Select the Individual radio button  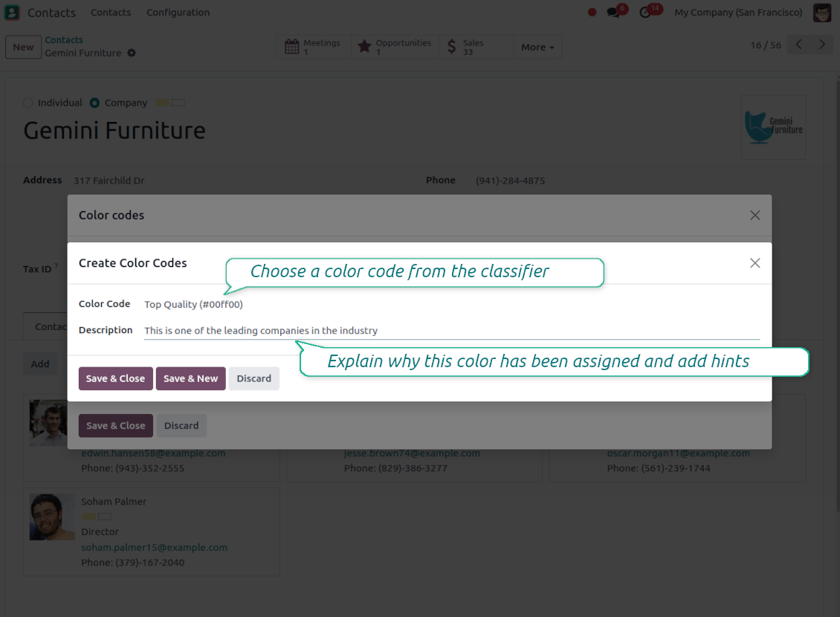(x=28, y=103)
